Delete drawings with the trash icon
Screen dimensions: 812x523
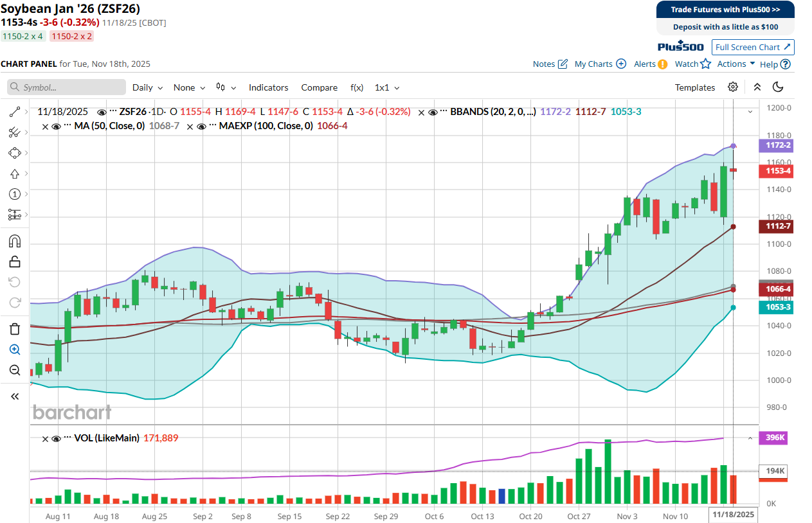(14, 328)
